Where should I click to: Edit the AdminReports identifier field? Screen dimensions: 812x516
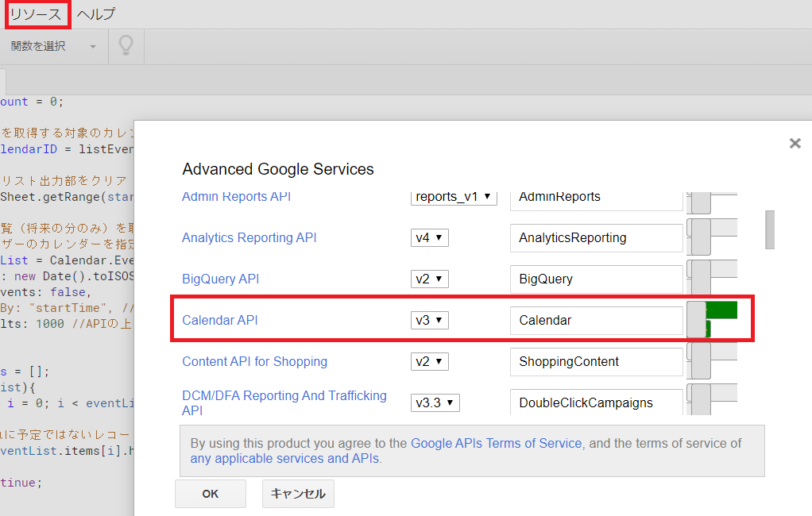(597, 200)
